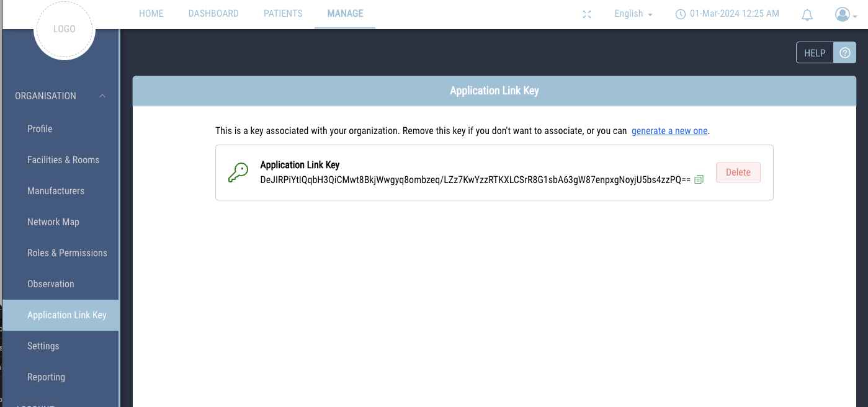Switch to the HOME tab
Image resolution: width=868 pixels, height=407 pixels.
(x=151, y=14)
